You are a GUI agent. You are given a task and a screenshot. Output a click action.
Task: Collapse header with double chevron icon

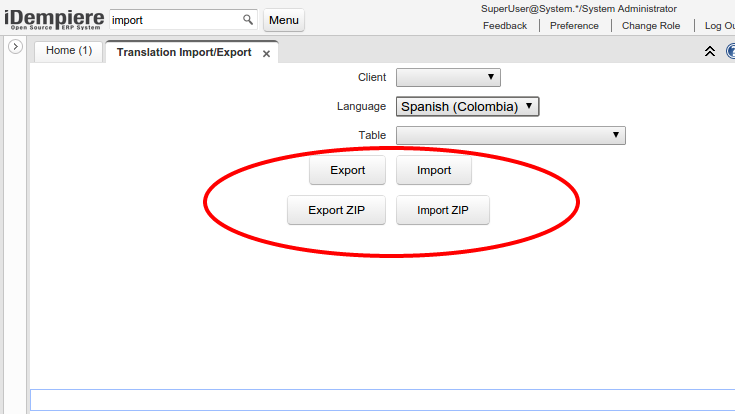(710, 51)
